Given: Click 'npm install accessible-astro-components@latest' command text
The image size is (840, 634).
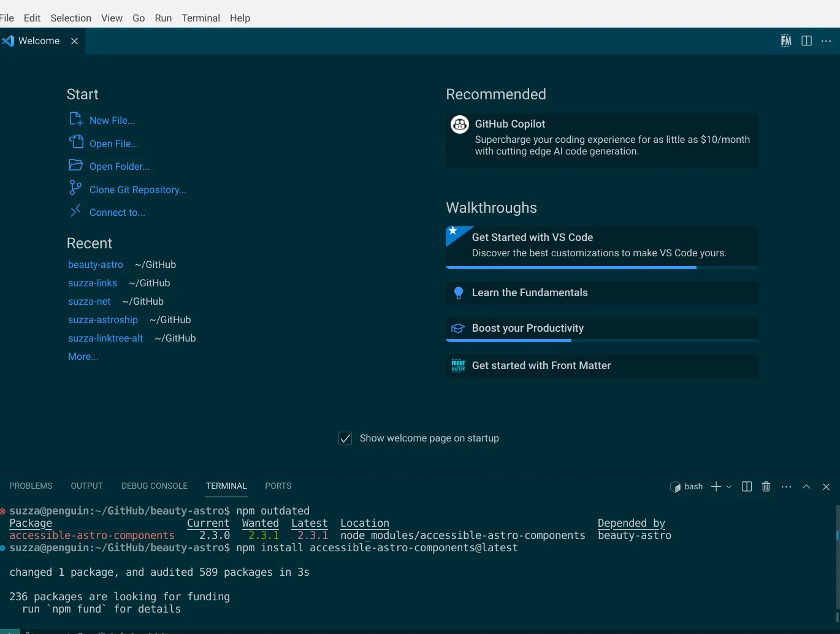Looking at the screenshot, I should tap(377, 548).
